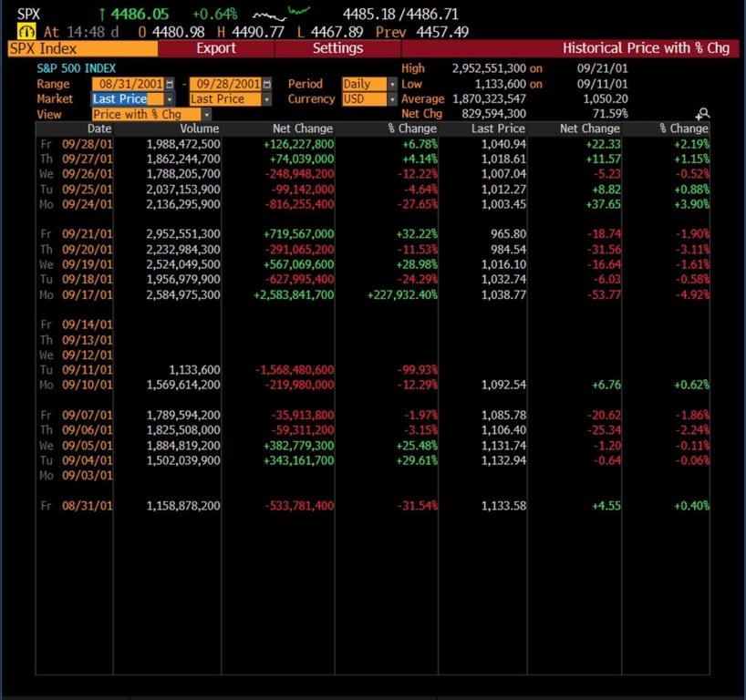Click the 09/17/01 date cell

pos(87,294)
